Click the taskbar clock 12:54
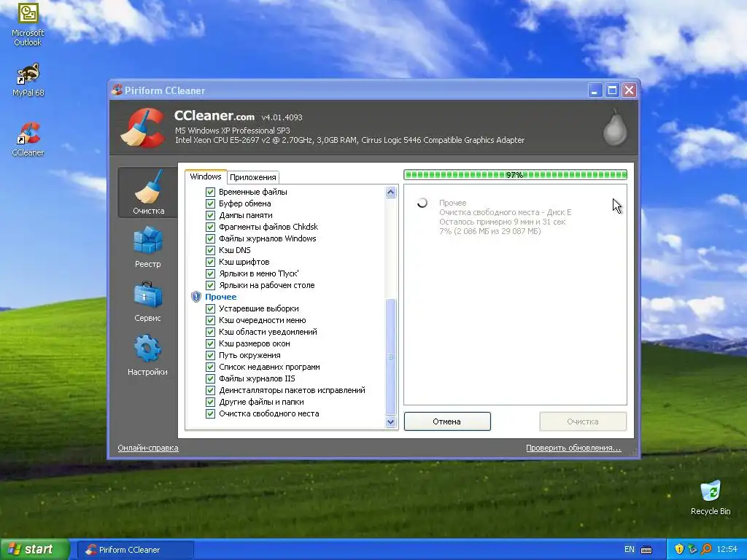This screenshot has height=560, width=747. coord(727,549)
